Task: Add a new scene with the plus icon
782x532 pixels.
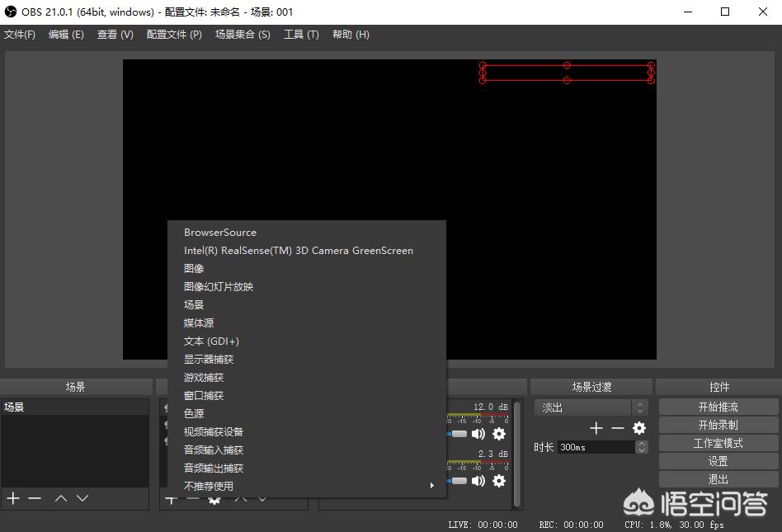Action: 13,498
